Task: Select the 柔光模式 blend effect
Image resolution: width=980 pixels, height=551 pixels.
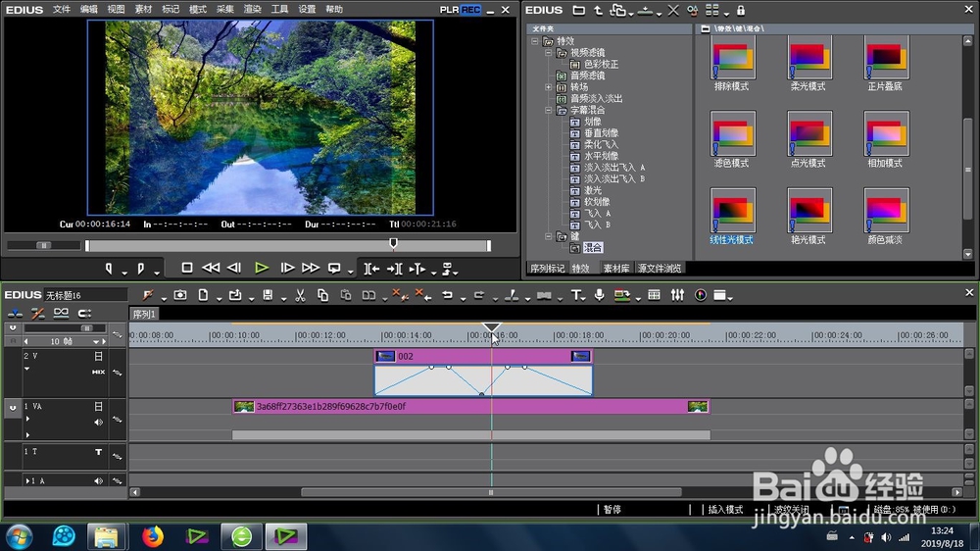Action: point(808,64)
